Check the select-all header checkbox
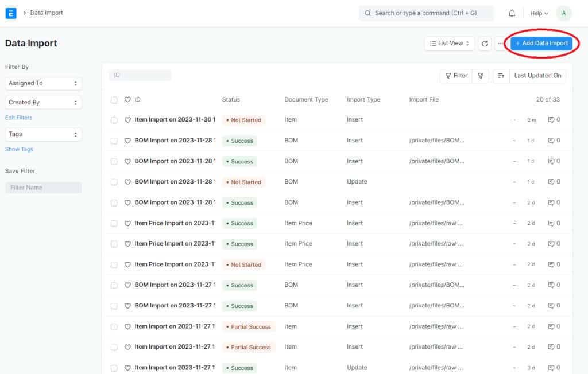This screenshot has height=374, width=588. coord(114,100)
